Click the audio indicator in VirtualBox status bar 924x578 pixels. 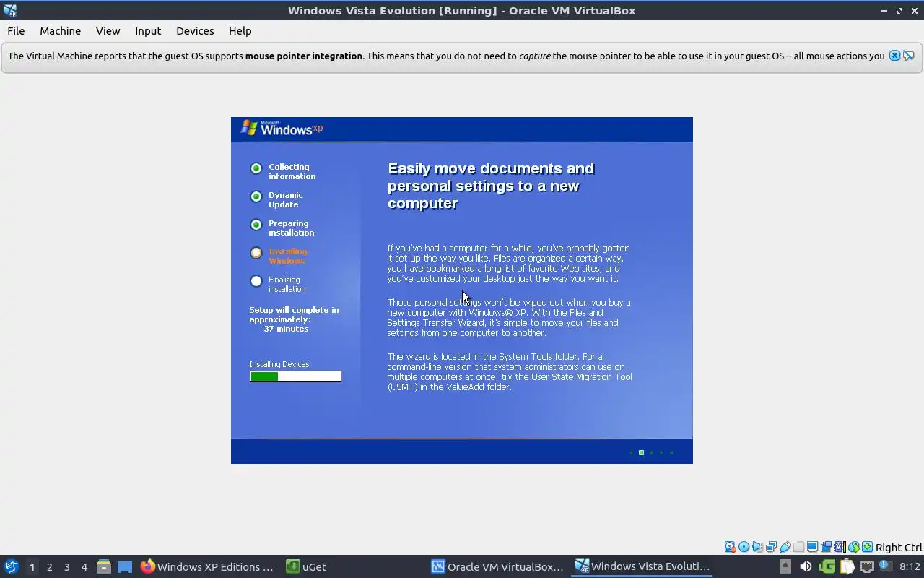(757, 547)
